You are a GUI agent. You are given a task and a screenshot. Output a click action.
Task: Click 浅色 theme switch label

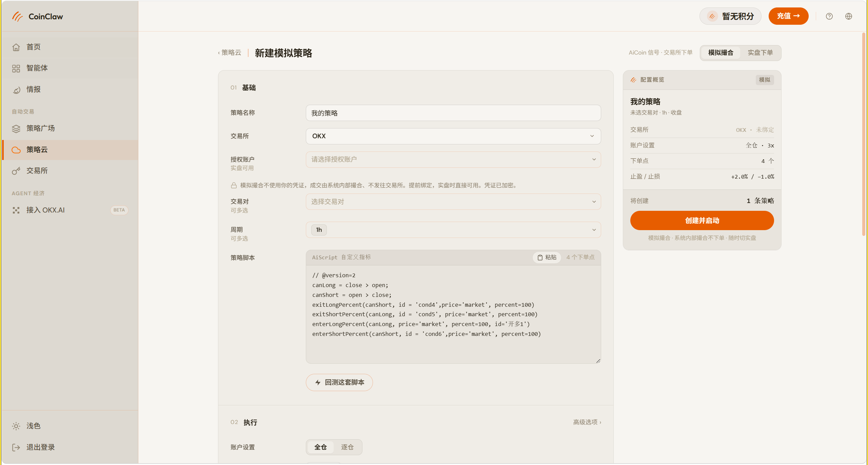tap(34, 426)
